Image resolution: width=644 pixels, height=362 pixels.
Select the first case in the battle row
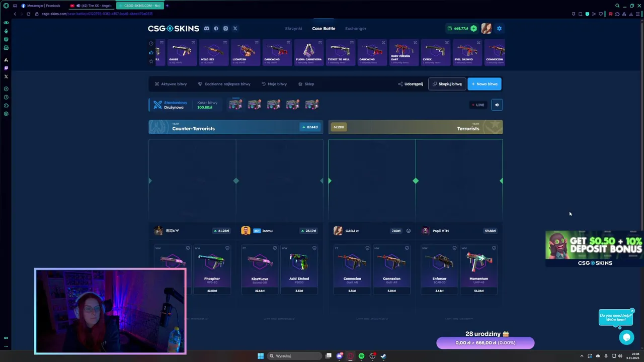click(x=235, y=105)
